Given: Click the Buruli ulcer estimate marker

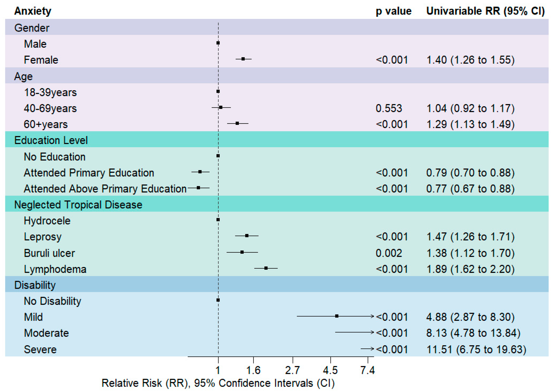Looking at the screenshot, I should tap(242, 252).
